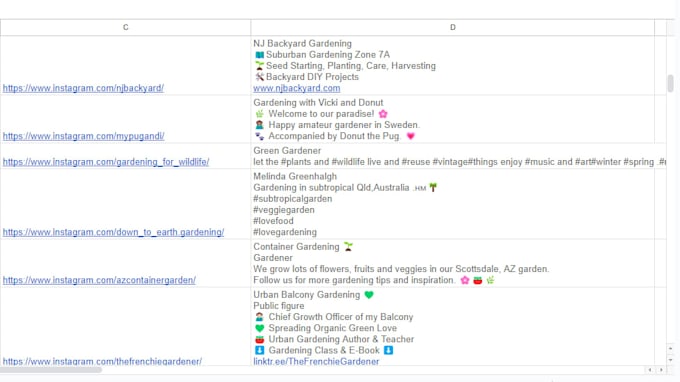The width and height of the screenshot is (680, 382).
Task: Open the down_to_earth.gardening Instagram link
Action: (x=113, y=232)
